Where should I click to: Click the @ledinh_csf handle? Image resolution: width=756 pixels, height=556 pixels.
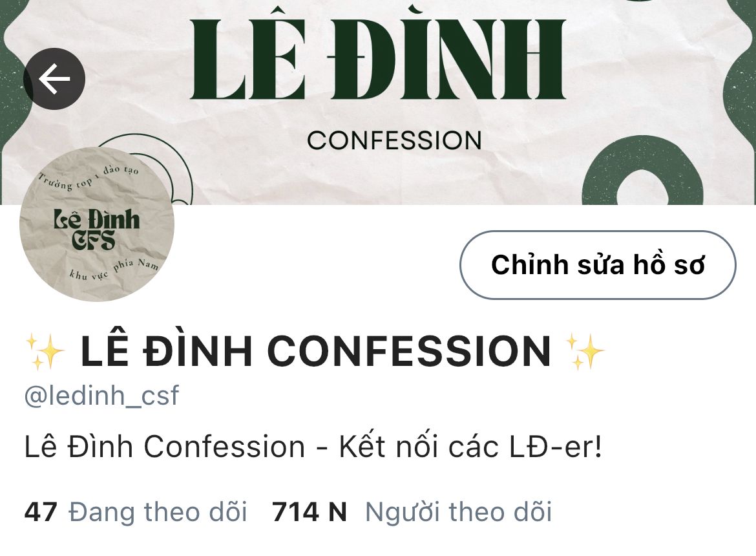click(101, 396)
